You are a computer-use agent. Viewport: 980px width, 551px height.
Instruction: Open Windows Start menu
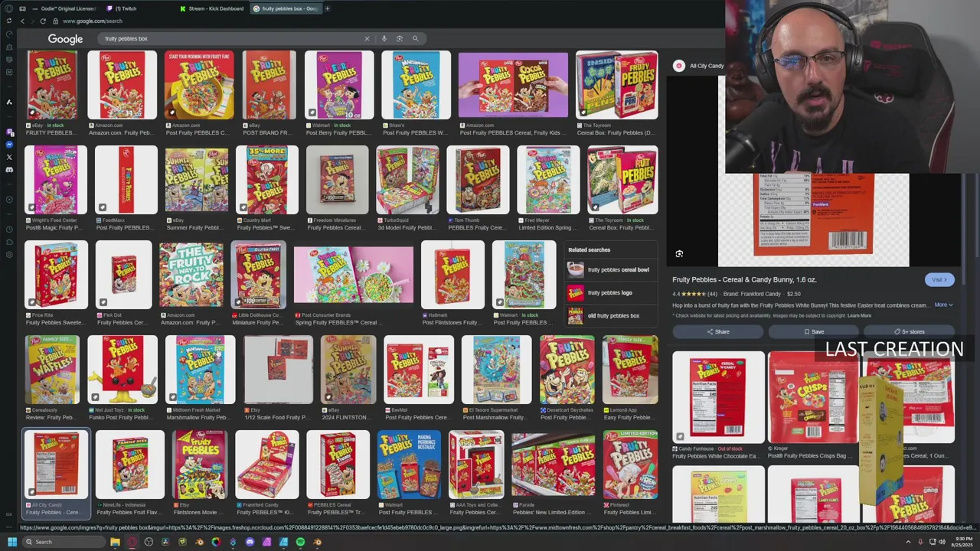click(11, 542)
